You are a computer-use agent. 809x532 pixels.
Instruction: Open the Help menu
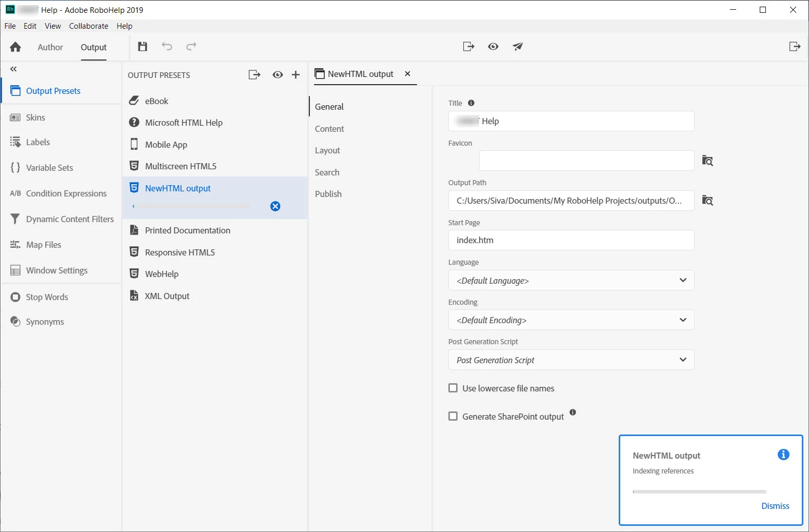click(125, 26)
